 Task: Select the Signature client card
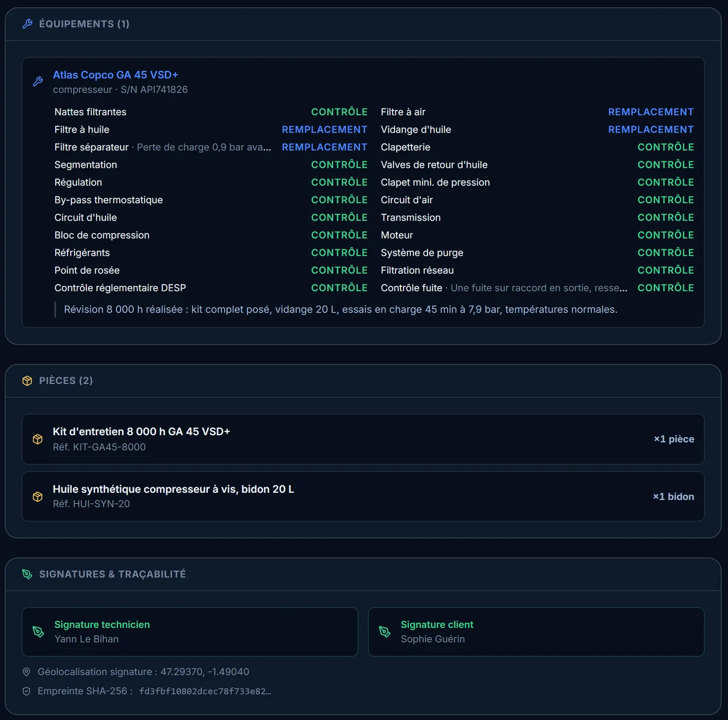click(x=536, y=632)
